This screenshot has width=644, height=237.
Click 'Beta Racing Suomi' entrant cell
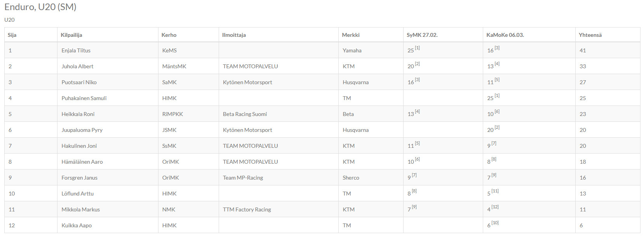coord(245,114)
